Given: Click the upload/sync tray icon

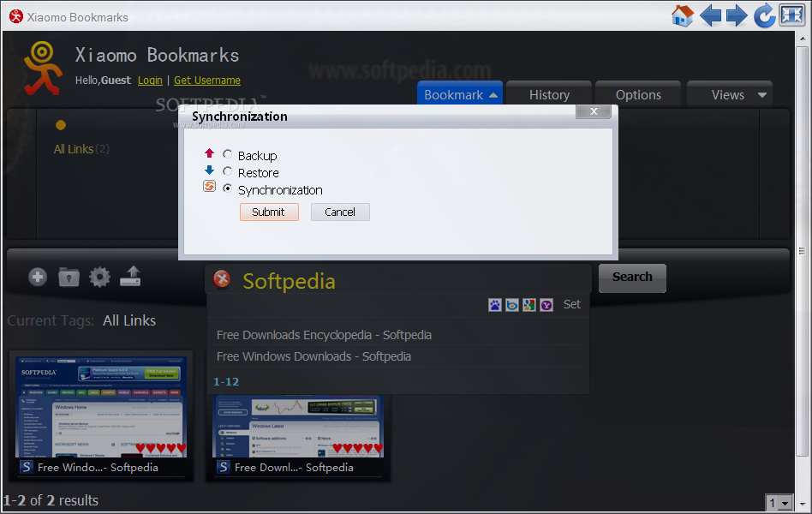Looking at the screenshot, I should [130, 276].
